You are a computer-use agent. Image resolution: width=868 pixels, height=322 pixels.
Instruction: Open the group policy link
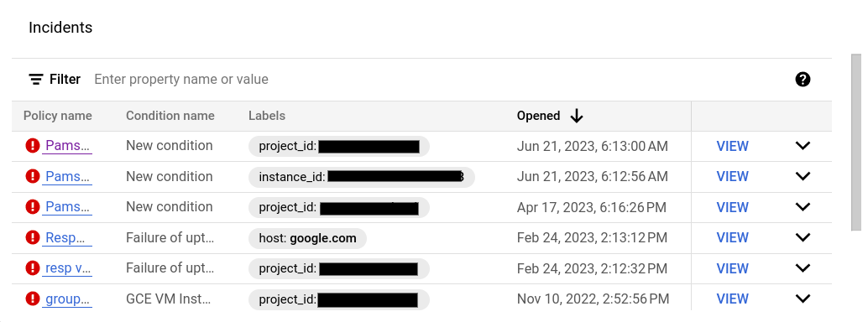[x=67, y=299]
